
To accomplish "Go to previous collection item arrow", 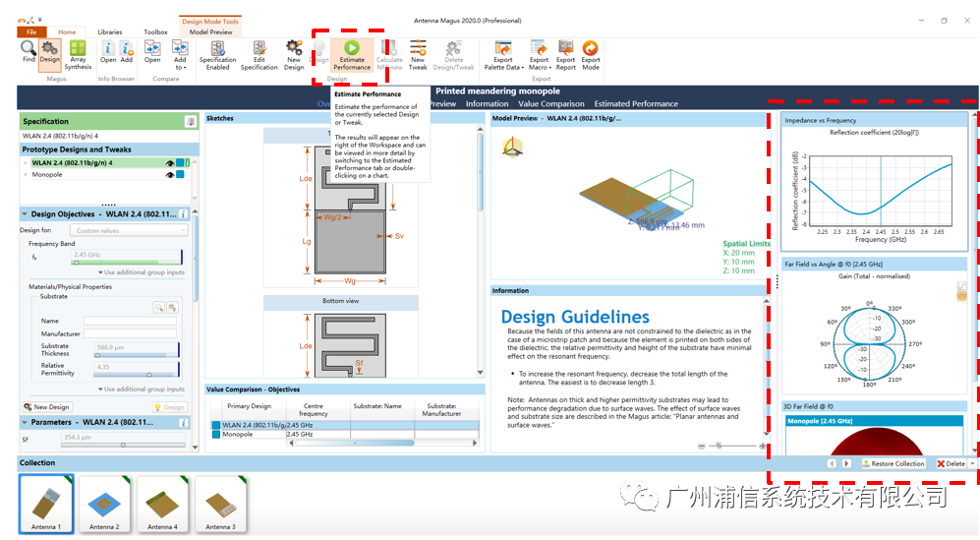I will 832,463.
